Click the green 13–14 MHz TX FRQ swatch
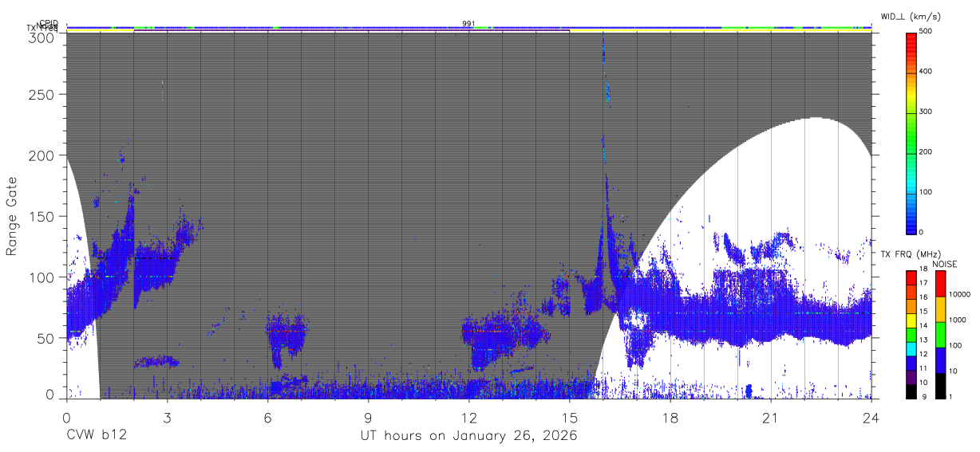The width and height of the screenshot is (980, 452). (x=911, y=334)
